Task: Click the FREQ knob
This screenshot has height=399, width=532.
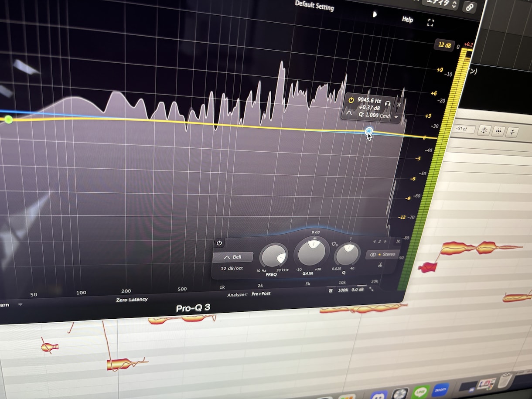Action: coord(273,256)
